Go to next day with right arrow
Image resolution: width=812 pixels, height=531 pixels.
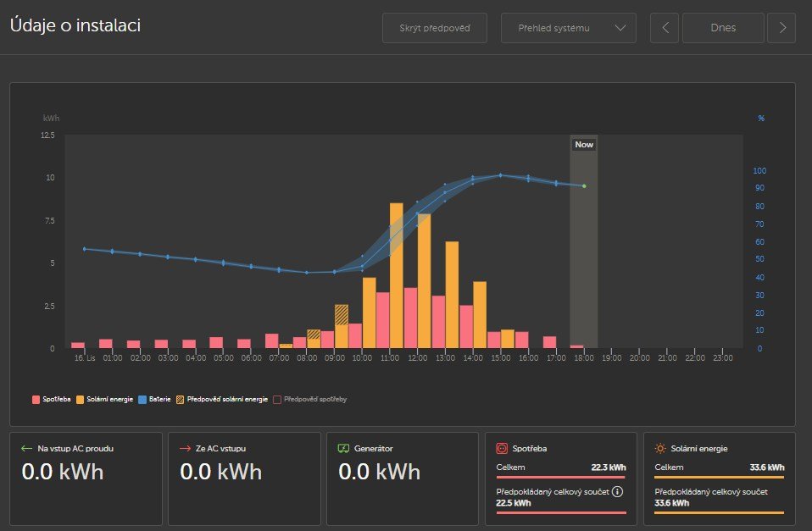coord(781,28)
